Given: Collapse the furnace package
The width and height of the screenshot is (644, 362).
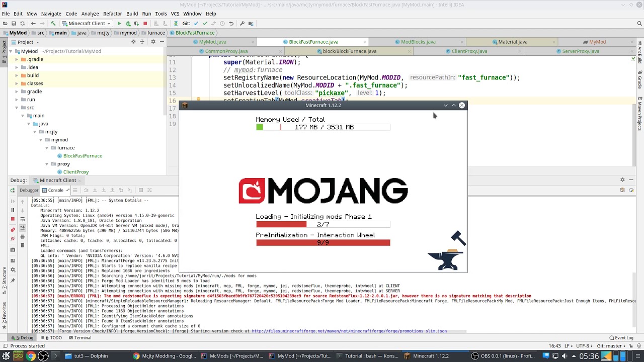Looking at the screenshot, I should pyautogui.click(x=47, y=148).
